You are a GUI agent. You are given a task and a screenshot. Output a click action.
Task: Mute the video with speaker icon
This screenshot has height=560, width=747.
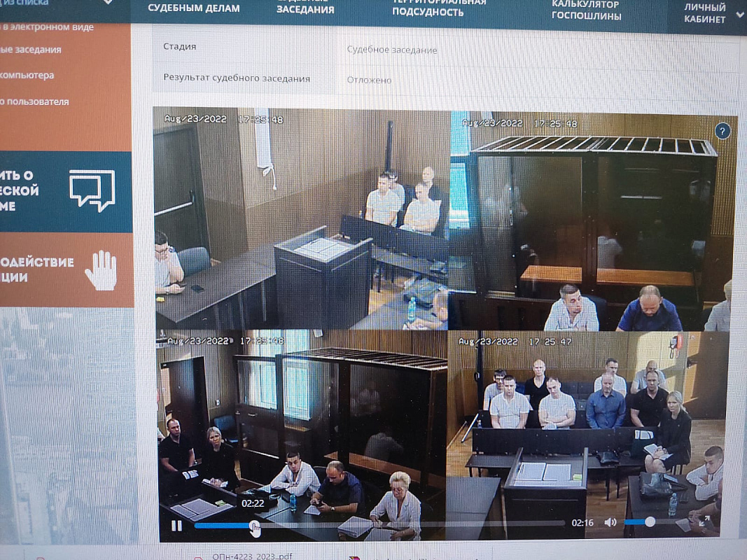(610, 522)
